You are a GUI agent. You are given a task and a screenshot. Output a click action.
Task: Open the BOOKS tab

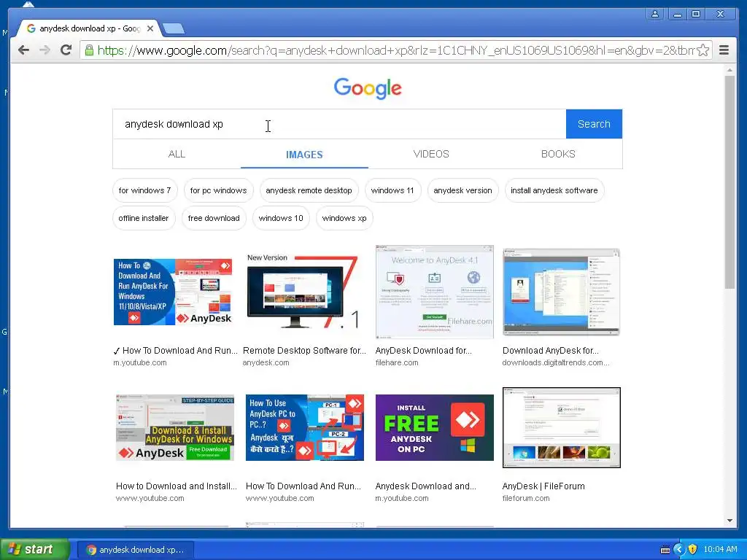tap(558, 155)
